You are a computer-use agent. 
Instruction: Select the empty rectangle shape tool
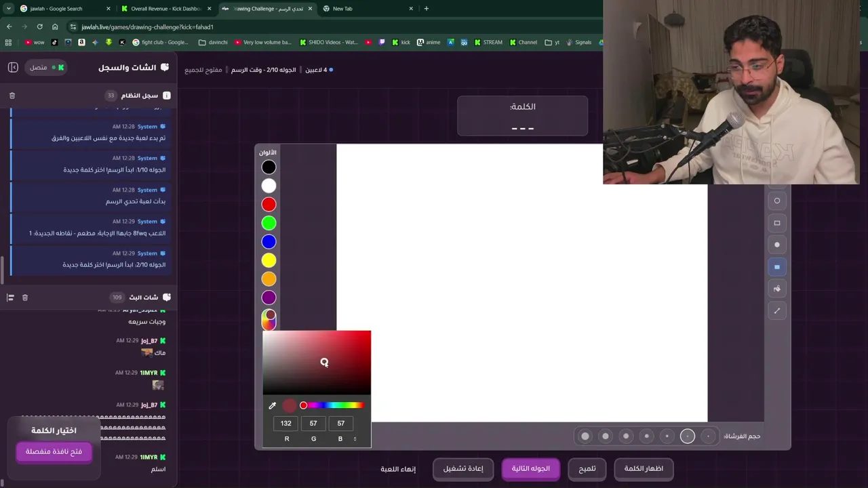click(777, 223)
